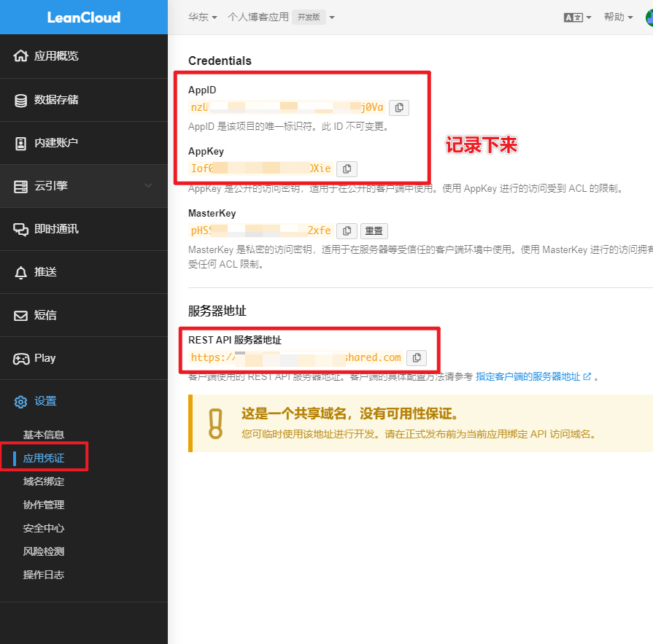Select 域名绑定 in settings submenu
Image resolution: width=653 pixels, height=644 pixels.
(44, 481)
